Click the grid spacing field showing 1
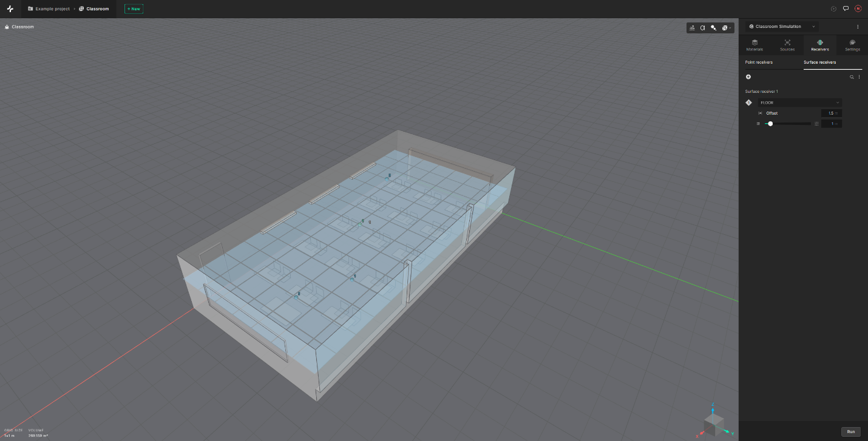The width and height of the screenshot is (868, 441). point(831,124)
